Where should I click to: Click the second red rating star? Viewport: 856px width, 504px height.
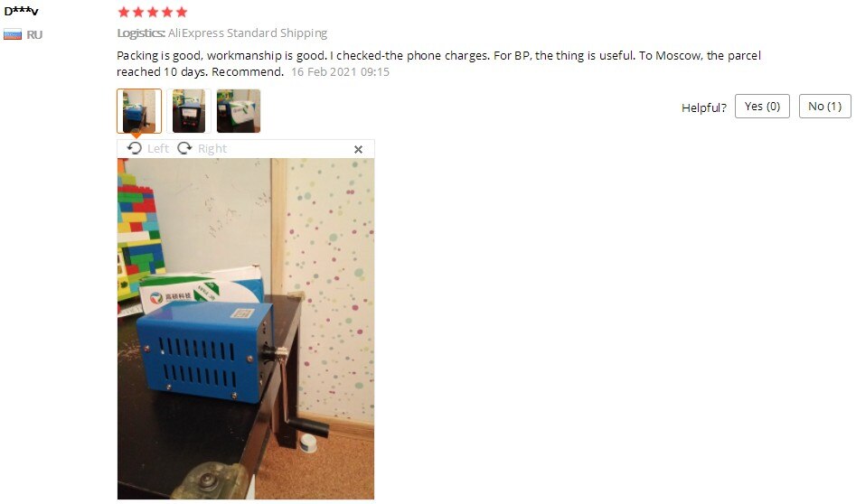138,12
